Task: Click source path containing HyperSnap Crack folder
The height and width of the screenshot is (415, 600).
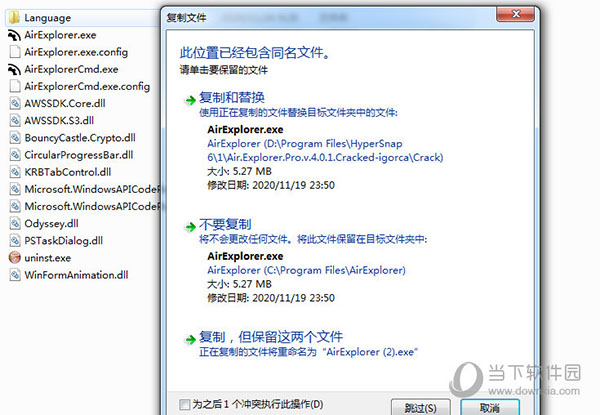Action: point(325,151)
